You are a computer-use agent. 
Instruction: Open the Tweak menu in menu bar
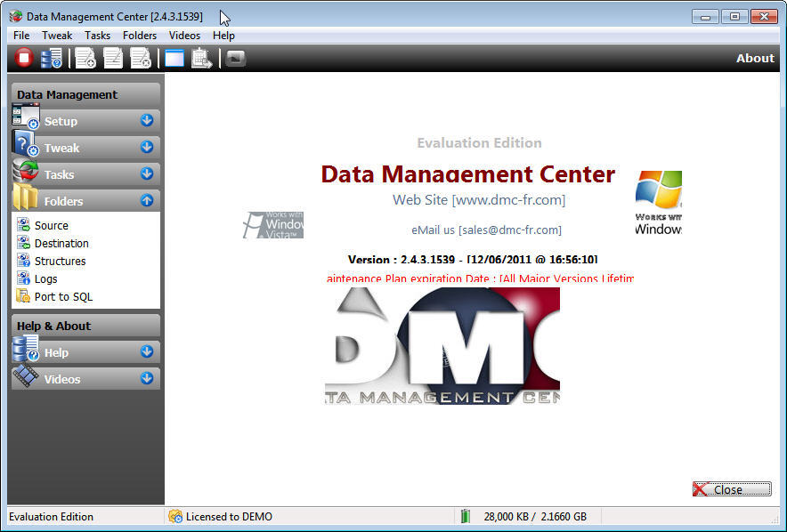coord(57,36)
